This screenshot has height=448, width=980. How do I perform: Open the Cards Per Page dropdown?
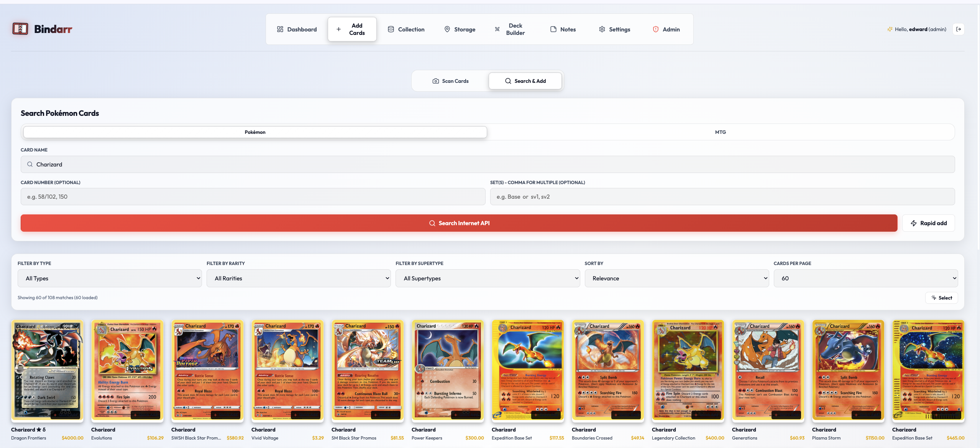click(x=865, y=278)
